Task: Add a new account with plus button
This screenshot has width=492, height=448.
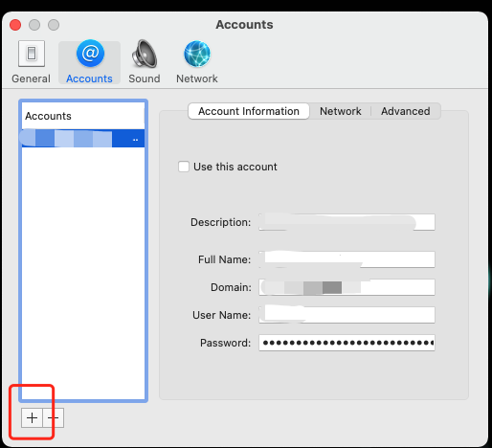Action: pos(32,417)
